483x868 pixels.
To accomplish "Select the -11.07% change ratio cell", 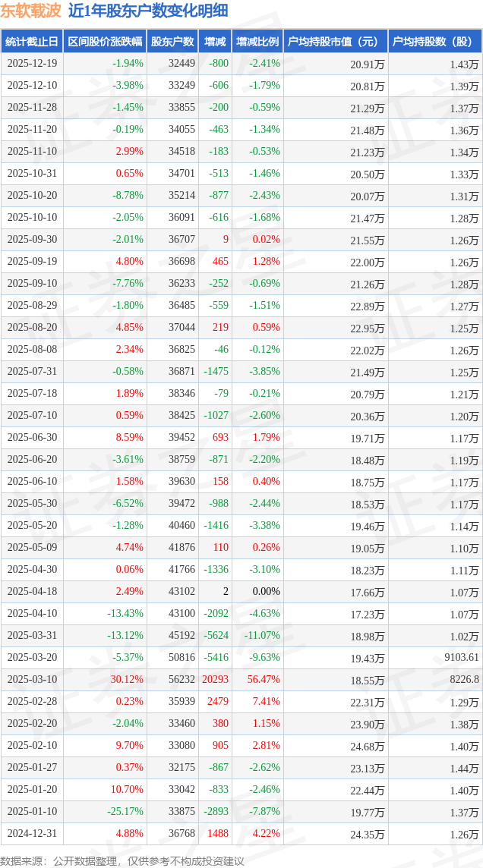I will coord(262,635).
